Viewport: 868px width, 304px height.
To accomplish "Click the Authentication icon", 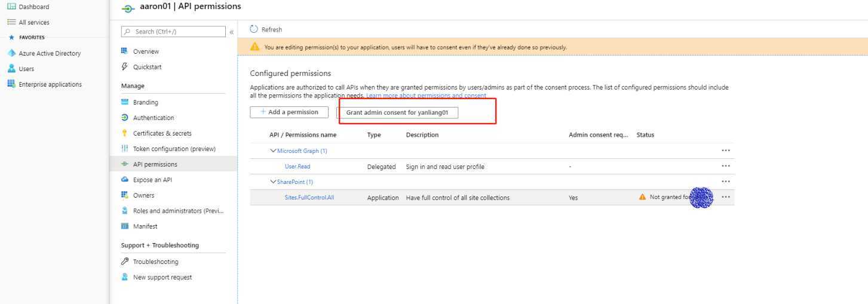I will coord(125,118).
